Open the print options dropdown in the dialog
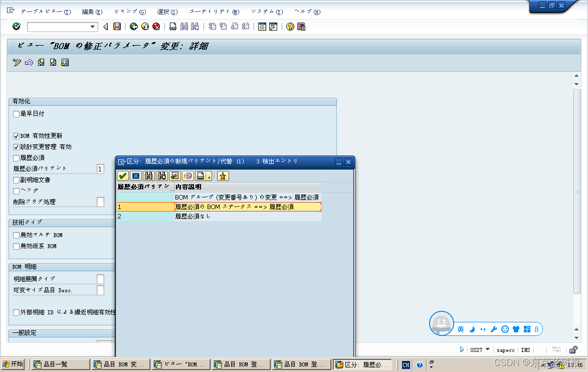Screen dimensions: 588x372 pos(208,176)
